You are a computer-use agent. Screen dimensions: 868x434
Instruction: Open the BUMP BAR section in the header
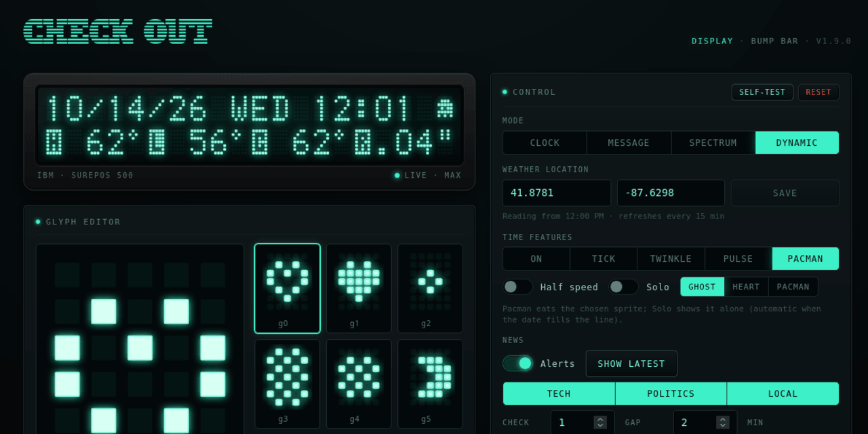coord(774,41)
